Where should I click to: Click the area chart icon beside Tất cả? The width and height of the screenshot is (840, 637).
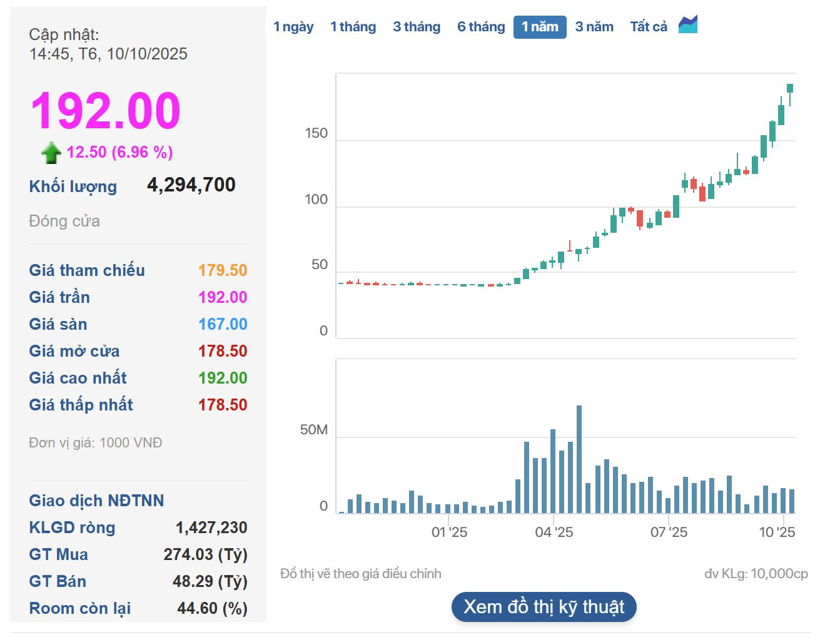point(687,25)
